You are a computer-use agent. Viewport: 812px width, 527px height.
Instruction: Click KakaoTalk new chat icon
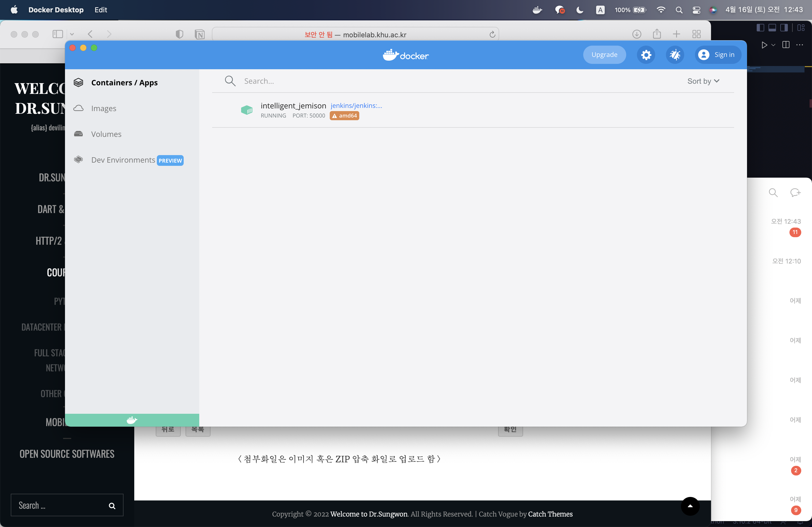coord(795,193)
